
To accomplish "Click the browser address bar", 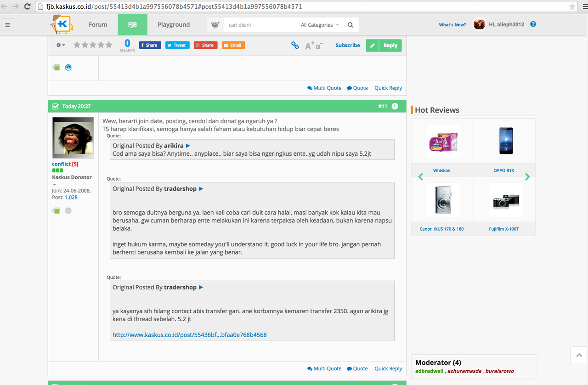I will [x=302, y=7].
